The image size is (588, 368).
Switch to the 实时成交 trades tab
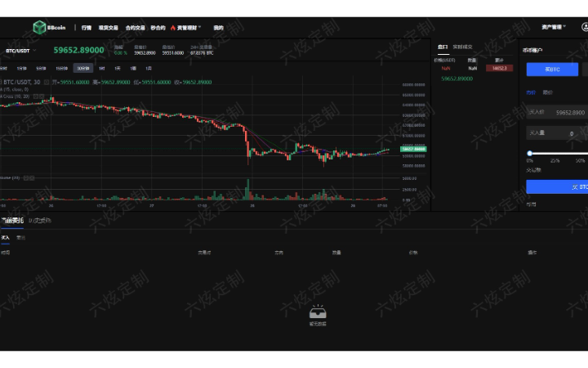tap(462, 47)
